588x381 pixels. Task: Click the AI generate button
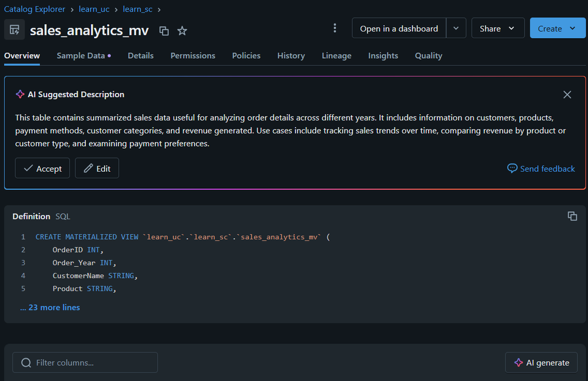541,363
